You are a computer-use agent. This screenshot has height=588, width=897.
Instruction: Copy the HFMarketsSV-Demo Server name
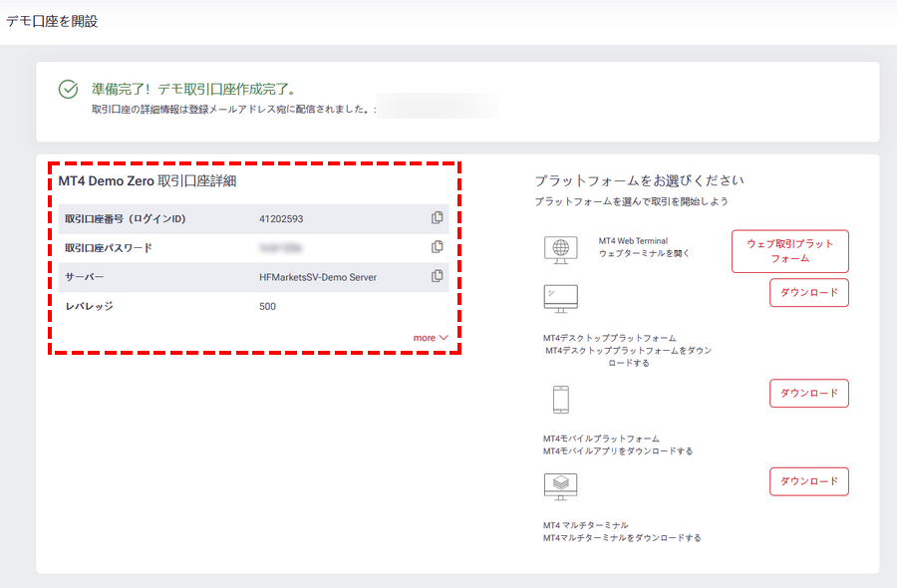tap(438, 276)
